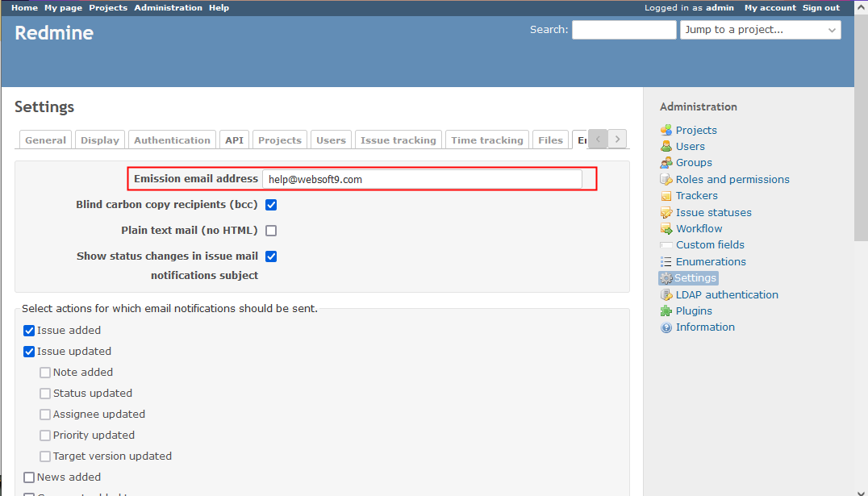Click the Workflow icon
The width and height of the screenshot is (868, 496).
[666, 228]
